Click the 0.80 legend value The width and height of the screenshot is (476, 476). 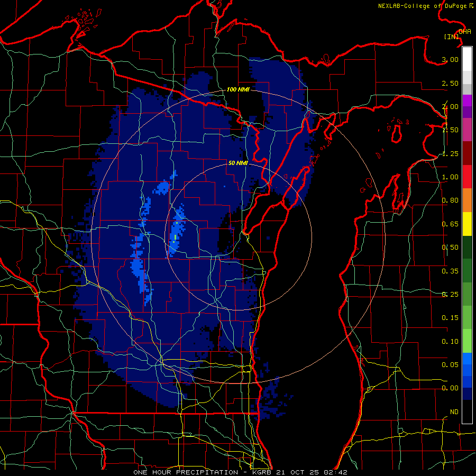click(450, 200)
